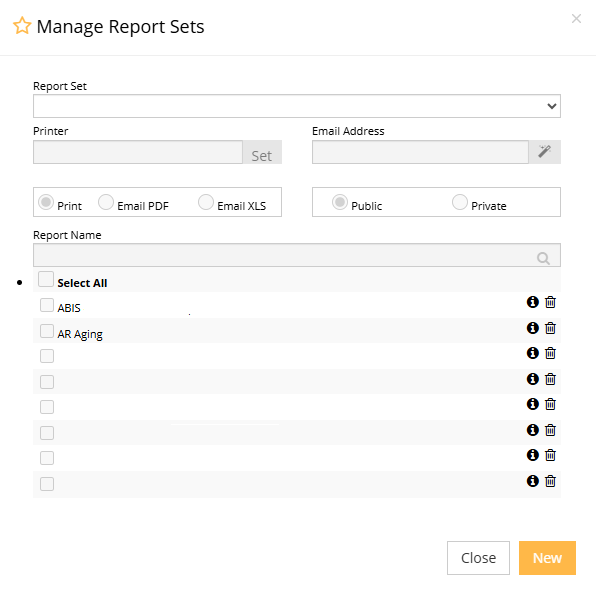Show info for the AR Aging report
This screenshot has height=593, width=596.
tap(533, 328)
